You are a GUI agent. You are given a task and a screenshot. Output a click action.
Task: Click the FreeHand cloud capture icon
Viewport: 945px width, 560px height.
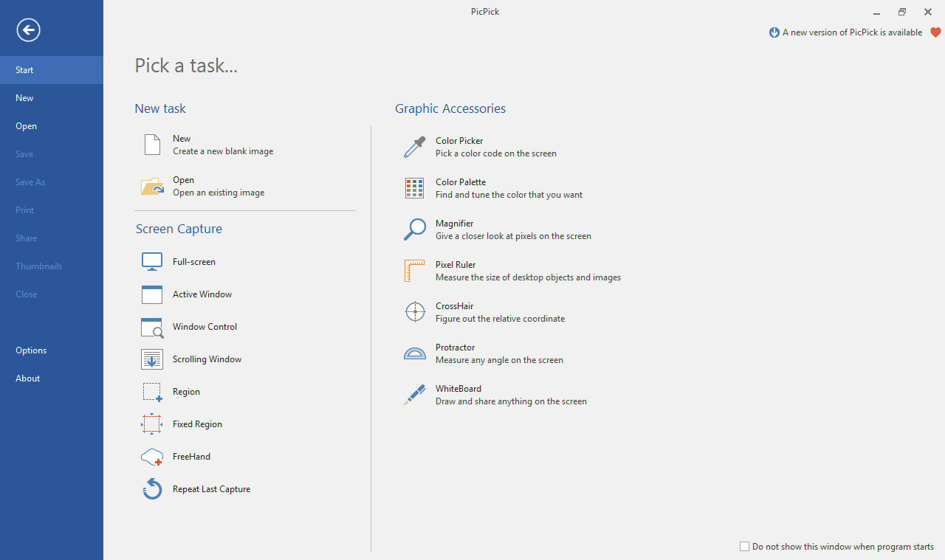click(x=152, y=457)
